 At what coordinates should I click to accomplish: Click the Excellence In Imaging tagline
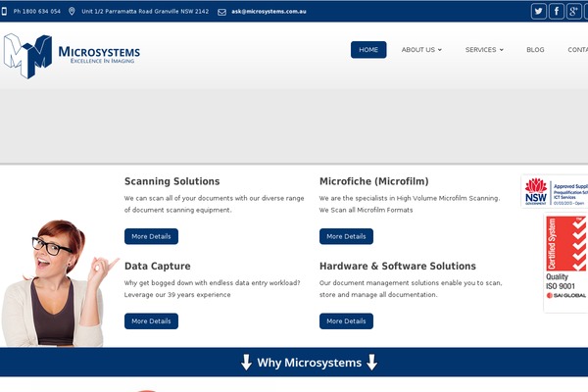(x=102, y=61)
